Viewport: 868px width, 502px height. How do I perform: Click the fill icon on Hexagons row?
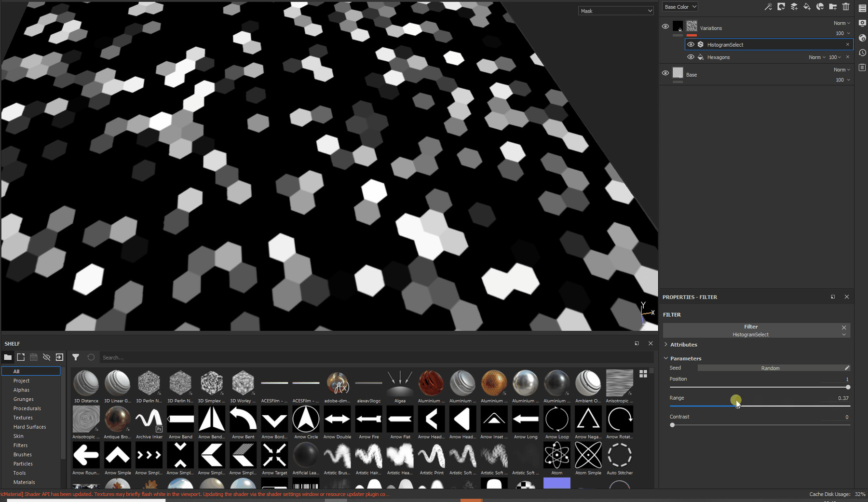[x=701, y=57]
